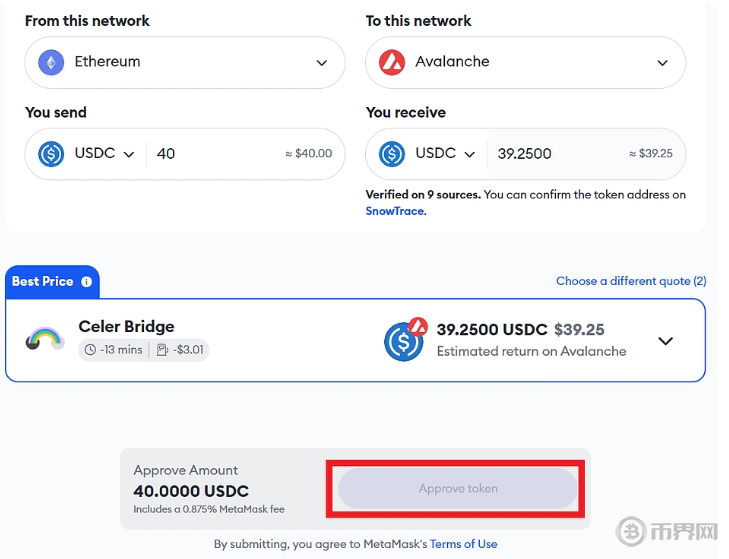Click Choose a different quote link
729x559 pixels.
pyautogui.click(x=631, y=281)
